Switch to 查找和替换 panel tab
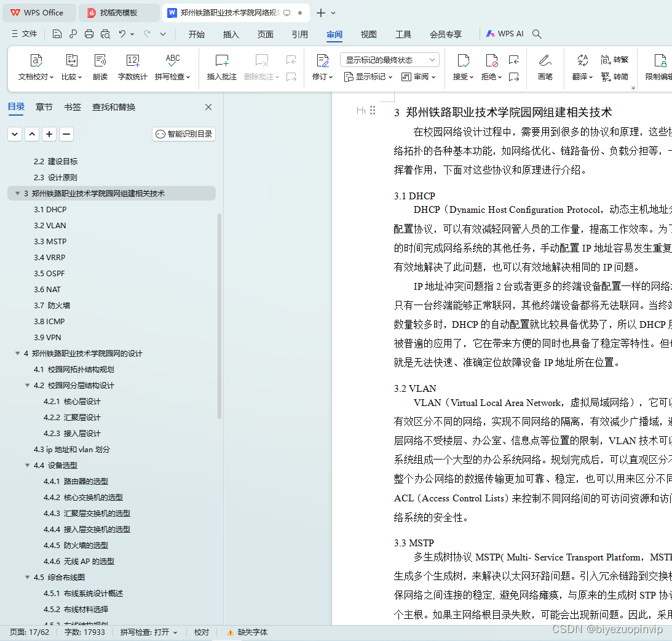 click(114, 107)
